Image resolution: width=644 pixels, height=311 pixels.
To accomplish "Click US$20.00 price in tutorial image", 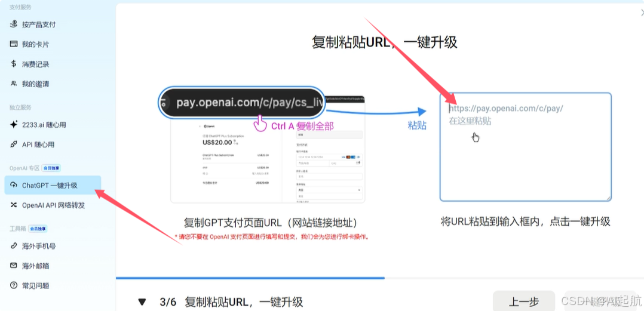I will [x=217, y=143].
